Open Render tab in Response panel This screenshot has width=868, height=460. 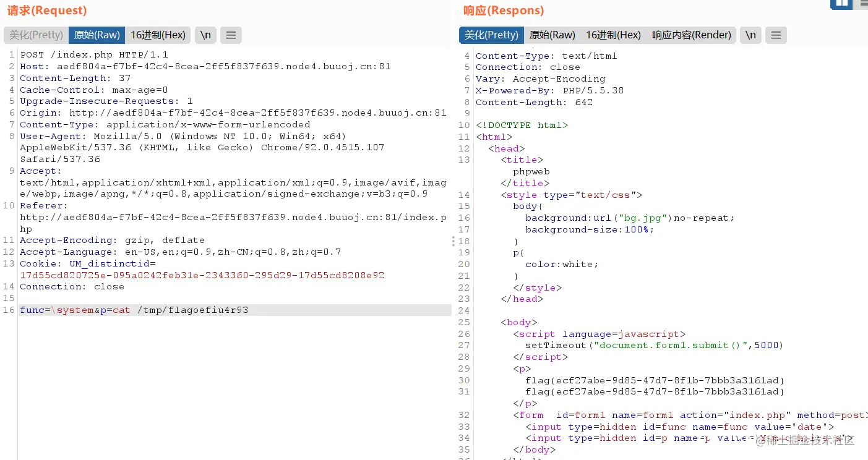691,35
